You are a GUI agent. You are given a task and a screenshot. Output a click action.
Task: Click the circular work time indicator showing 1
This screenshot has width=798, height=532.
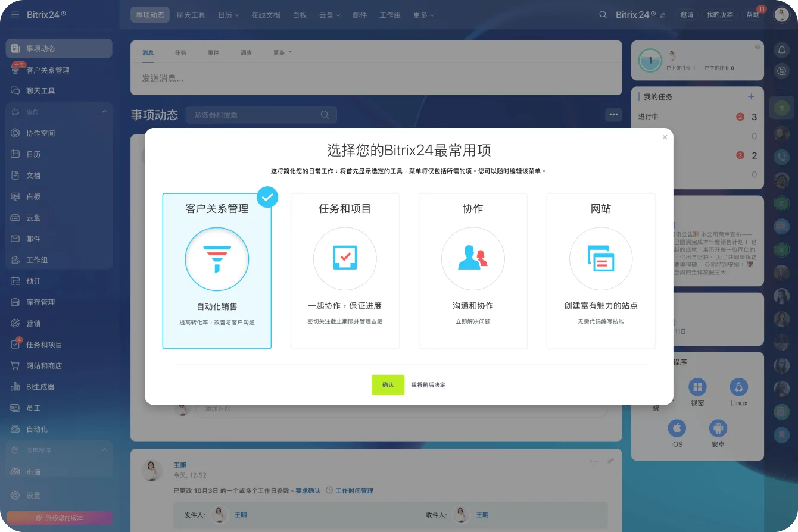(650, 60)
